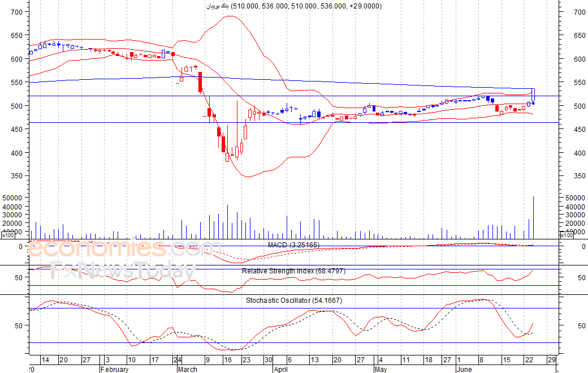Click 50000 on the left volume axis

pyautogui.click(x=13, y=198)
